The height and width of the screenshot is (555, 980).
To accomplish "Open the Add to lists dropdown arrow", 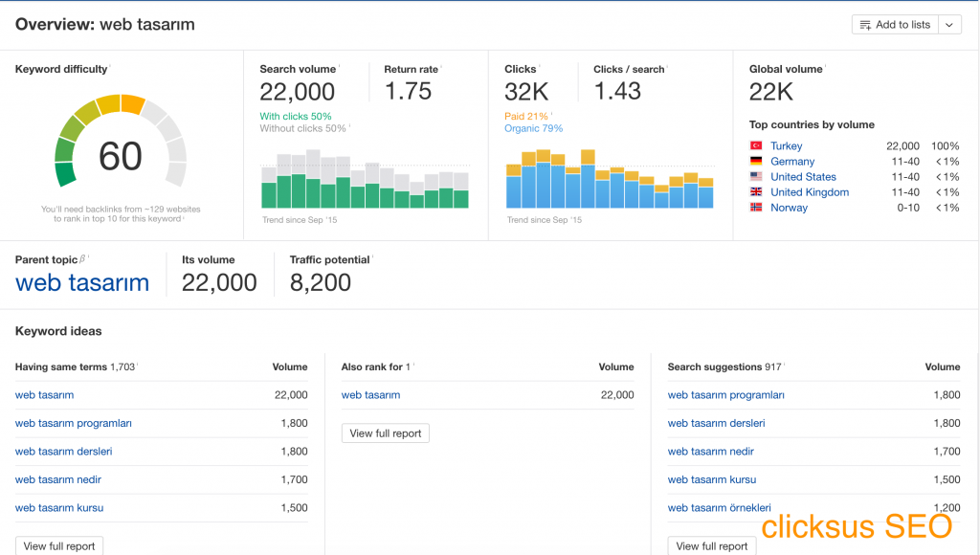I will [x=947, y=24].
